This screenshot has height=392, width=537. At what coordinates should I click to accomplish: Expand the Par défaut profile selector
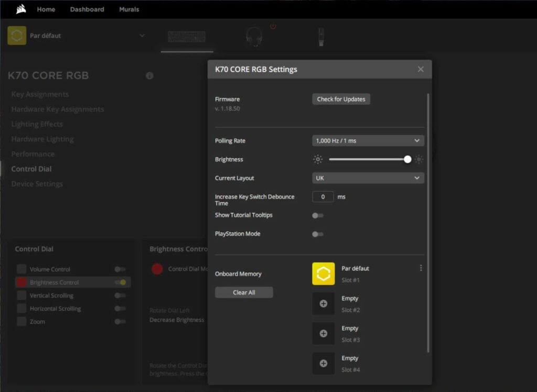click(142, 36)
